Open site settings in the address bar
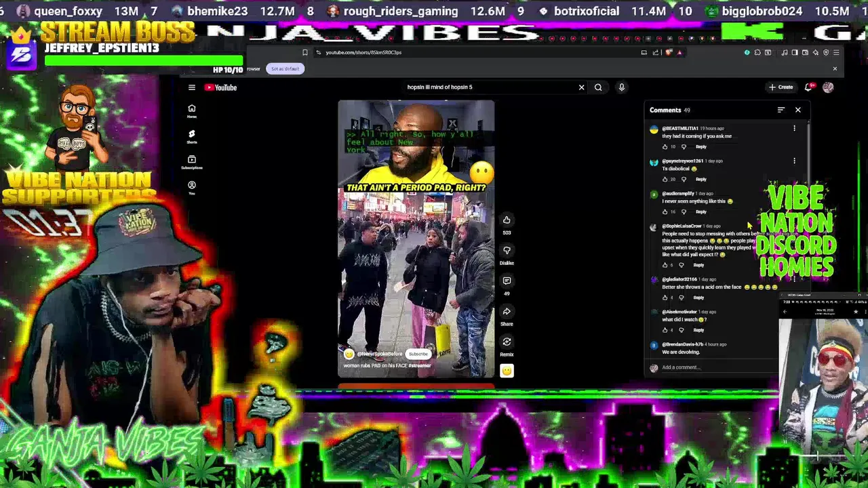The height and width of the screenshot is (488, 868). click(318, 52)
